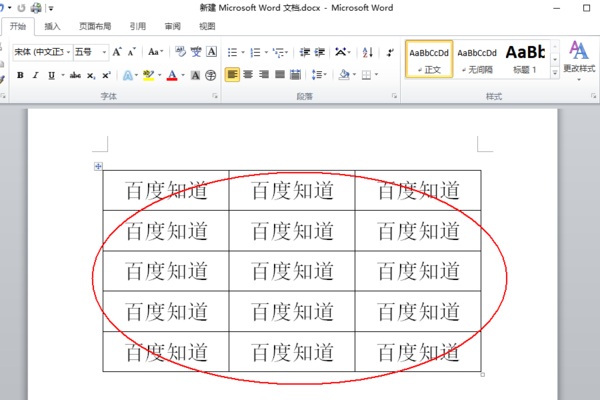Clear formatting with the eraser icon
600x400 pixels.
pyautogui.click(x=180, y=52)
